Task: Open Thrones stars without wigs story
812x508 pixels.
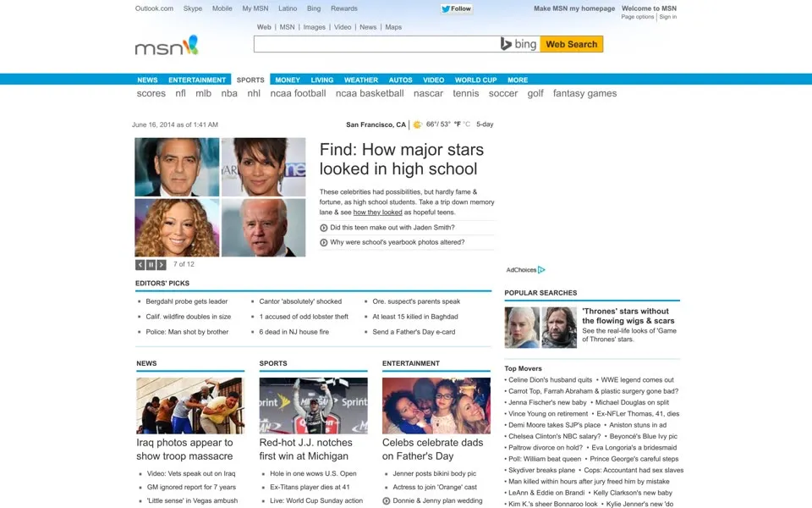Action: click(628, 316)
